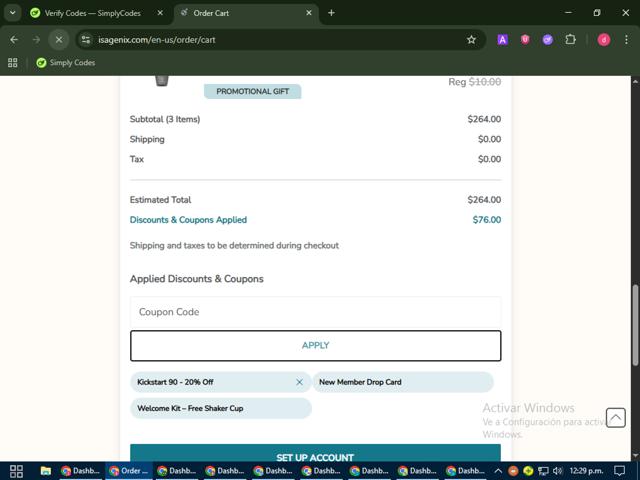Screen dimensions: 640x480
Task: Close the Verify Codes — SimplyCodes tab
Action: coord(160,13)
